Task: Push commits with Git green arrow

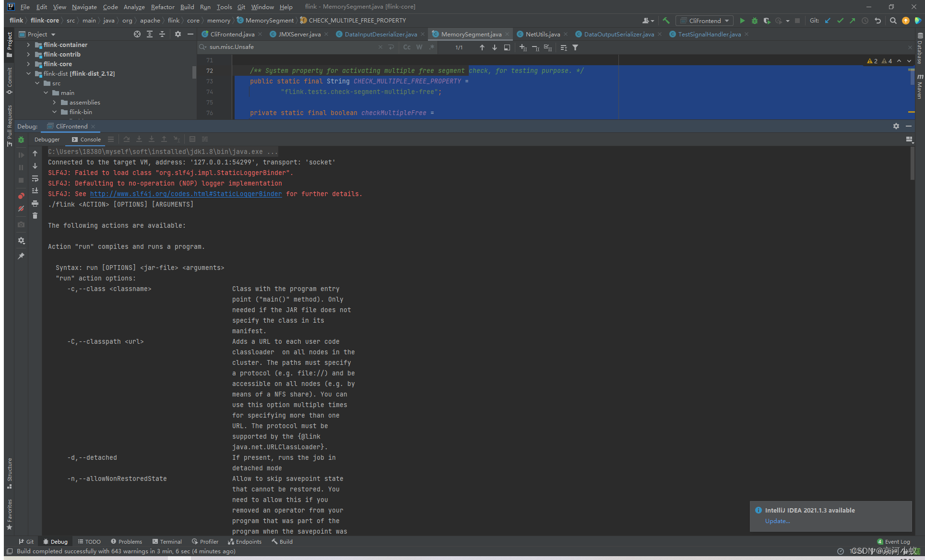Action: click(x=852, y=21)
